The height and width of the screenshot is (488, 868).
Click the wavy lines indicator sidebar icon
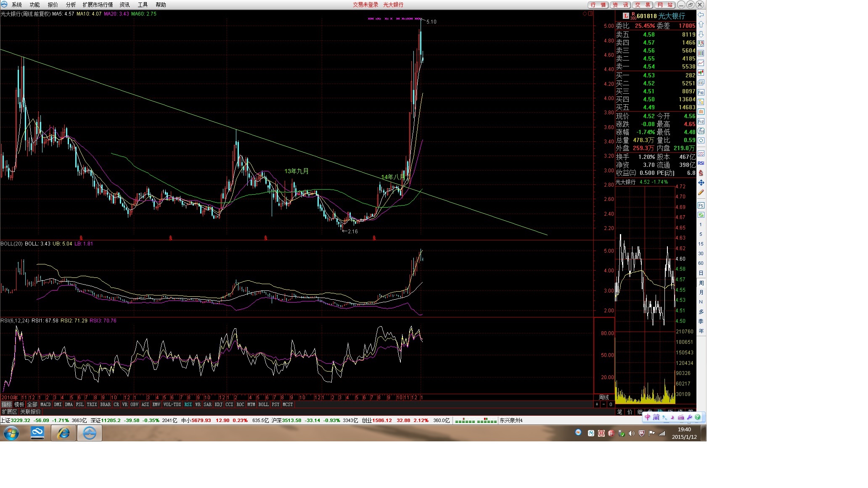pos(701,153)
